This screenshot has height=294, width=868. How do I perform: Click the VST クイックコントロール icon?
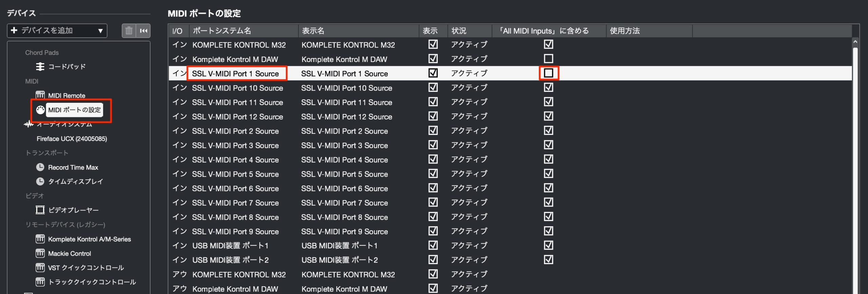click(x=40, y=268)
